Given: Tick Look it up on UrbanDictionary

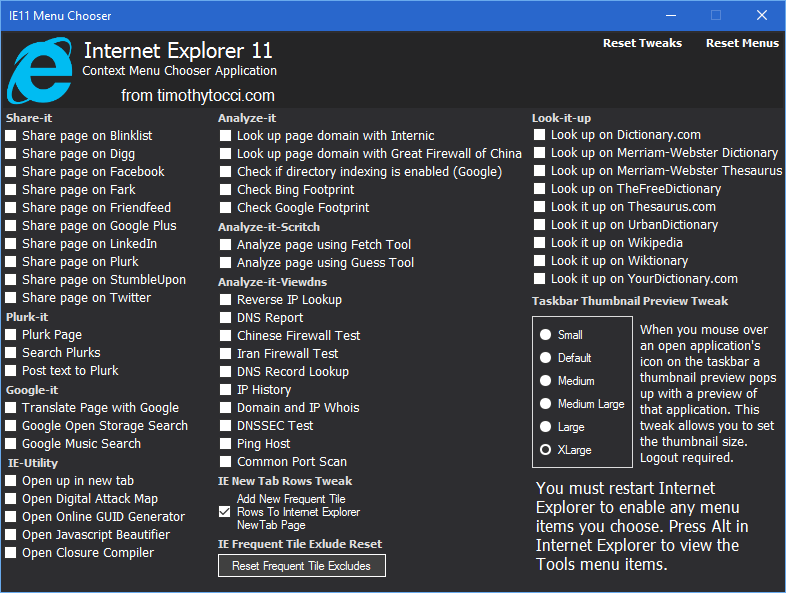Looking at the screenshot, I should [x=539, y=225].
